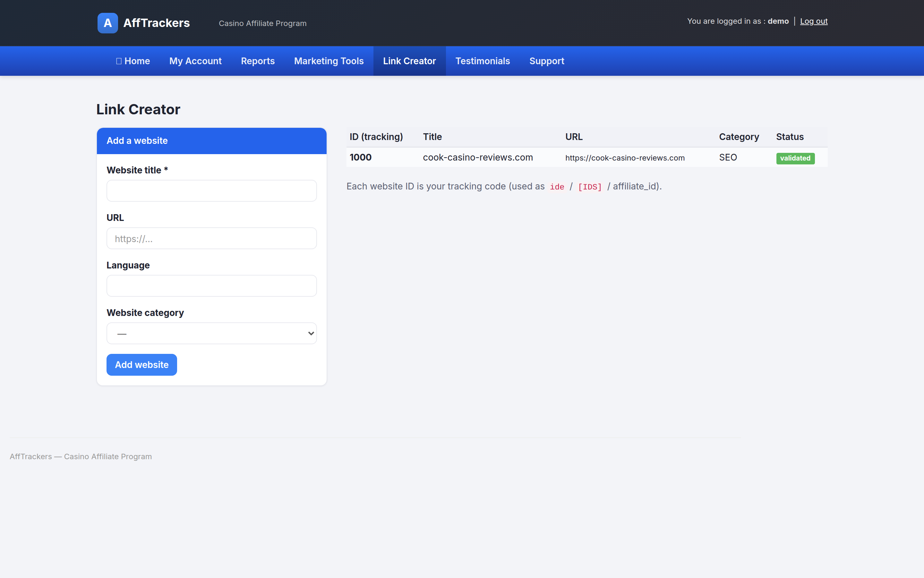Viewport: 924px width, 578px height.
Task: Open Marketing Tools section
Action: pos(329,61)
